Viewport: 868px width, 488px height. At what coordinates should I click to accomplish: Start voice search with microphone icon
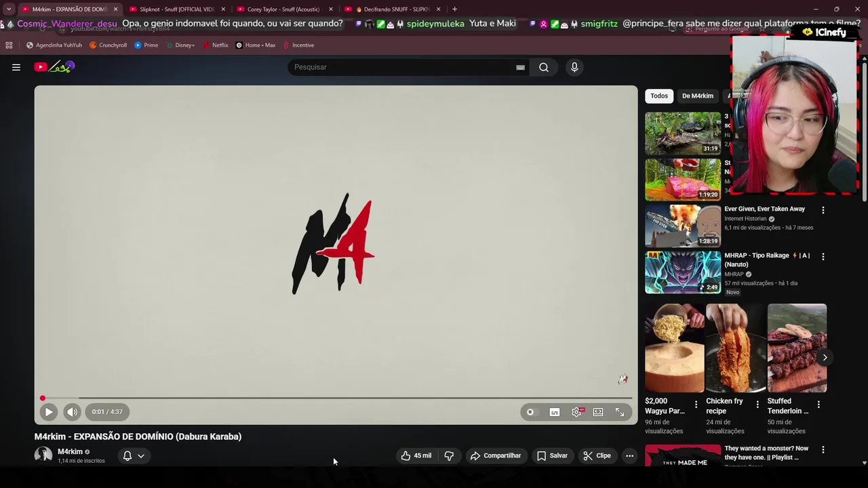574,67
